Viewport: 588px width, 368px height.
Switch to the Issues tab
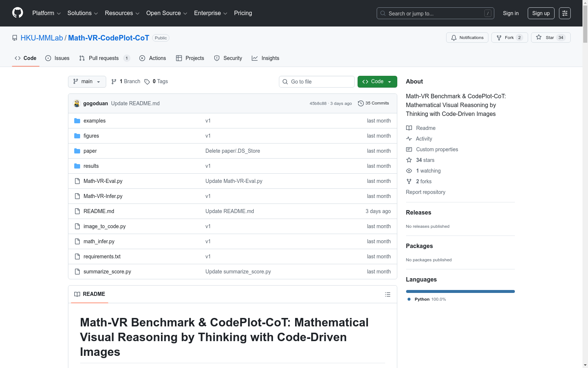57,58
